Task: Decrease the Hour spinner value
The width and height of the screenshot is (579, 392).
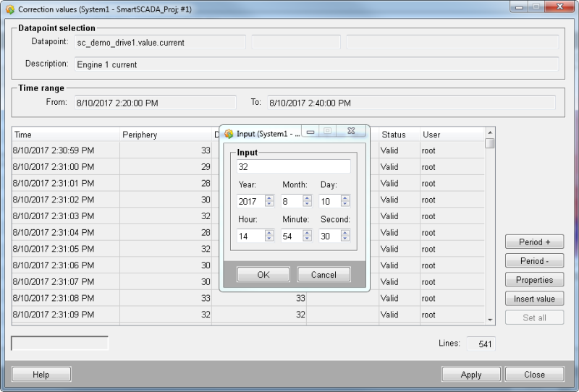Action: click(269, 239)
